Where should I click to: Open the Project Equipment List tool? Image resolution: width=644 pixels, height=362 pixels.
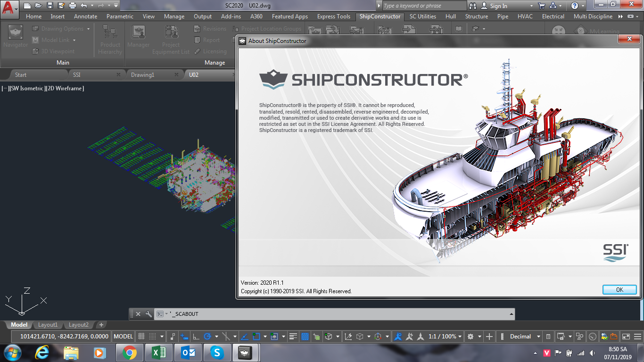(171, 39)
